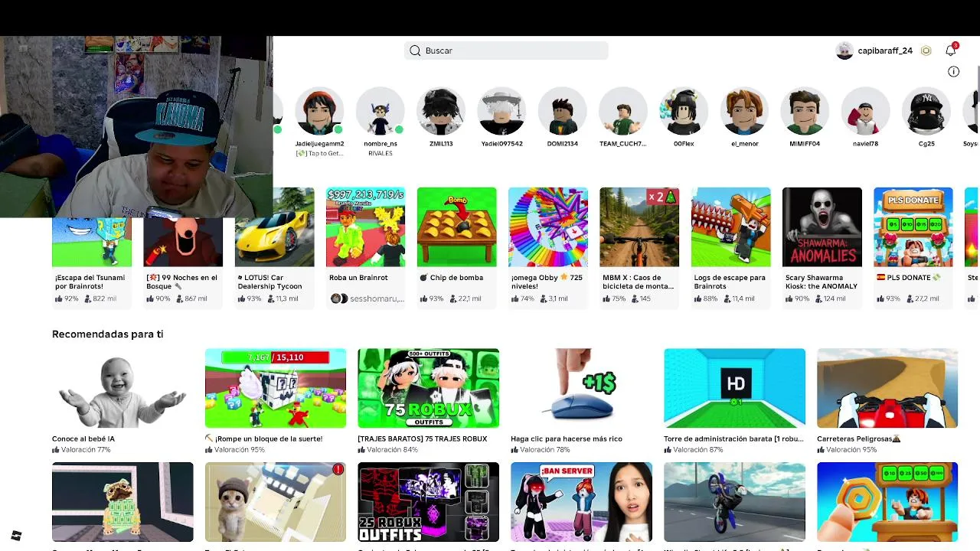Open capibaraff_24 profile avatar
980x551 pixels.
844,51
